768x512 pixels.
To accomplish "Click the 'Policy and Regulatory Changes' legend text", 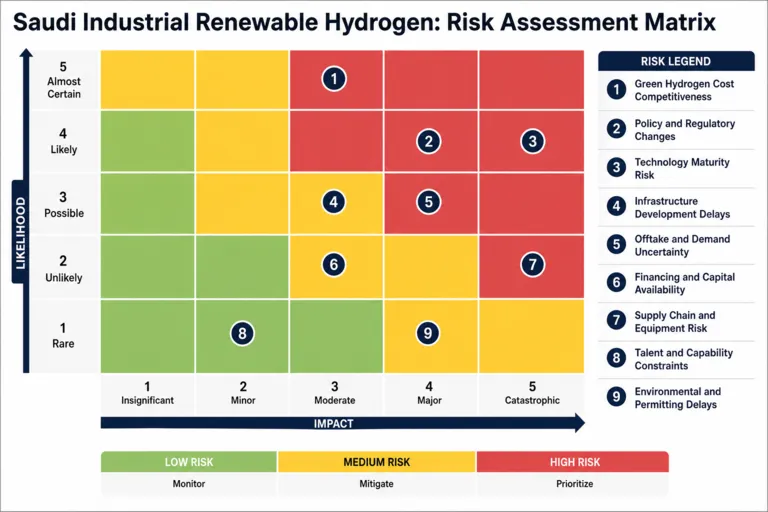I will pos(684,130).
